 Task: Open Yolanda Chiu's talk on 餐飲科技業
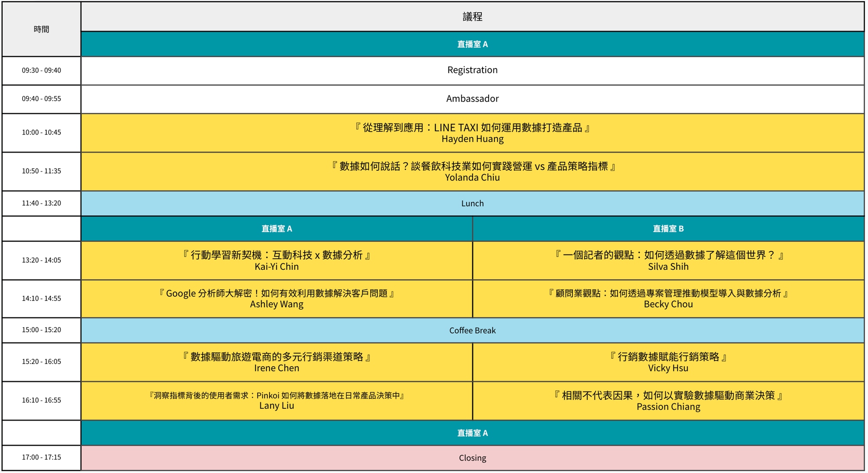pos(472,172)
